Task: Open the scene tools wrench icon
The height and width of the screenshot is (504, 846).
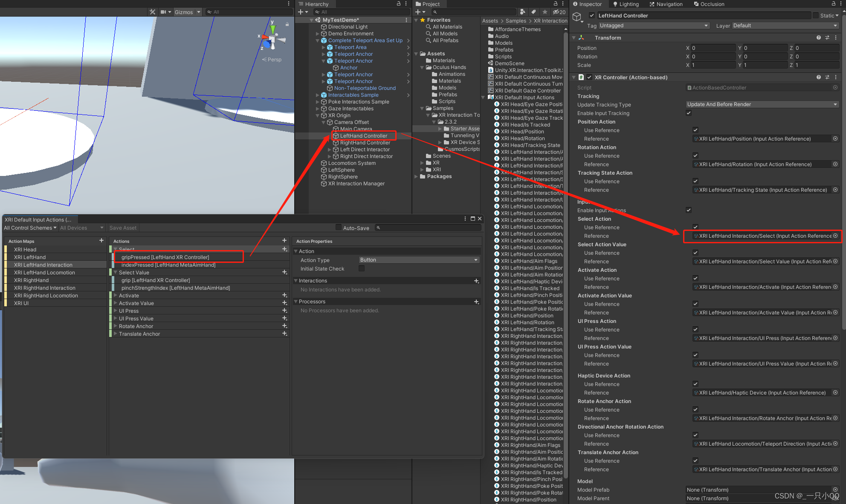Action: (x=152, y=12)
